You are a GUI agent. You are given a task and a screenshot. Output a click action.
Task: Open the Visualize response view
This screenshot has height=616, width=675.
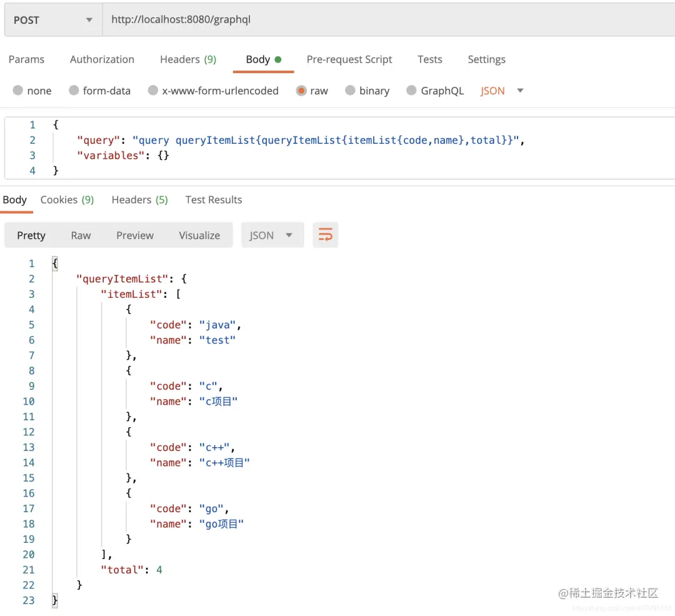coord(199,235)
